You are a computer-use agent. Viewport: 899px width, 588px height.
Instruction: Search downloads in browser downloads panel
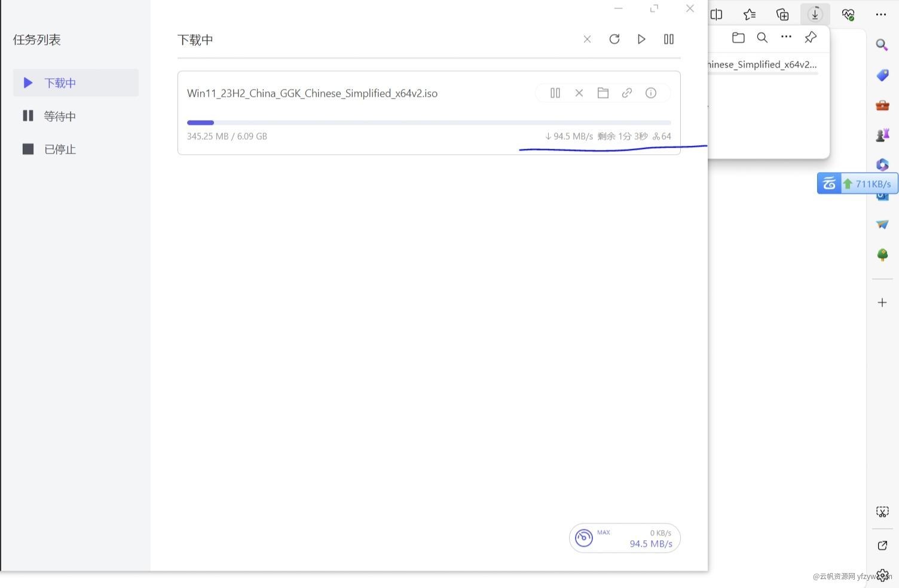[x=762, y=38]
